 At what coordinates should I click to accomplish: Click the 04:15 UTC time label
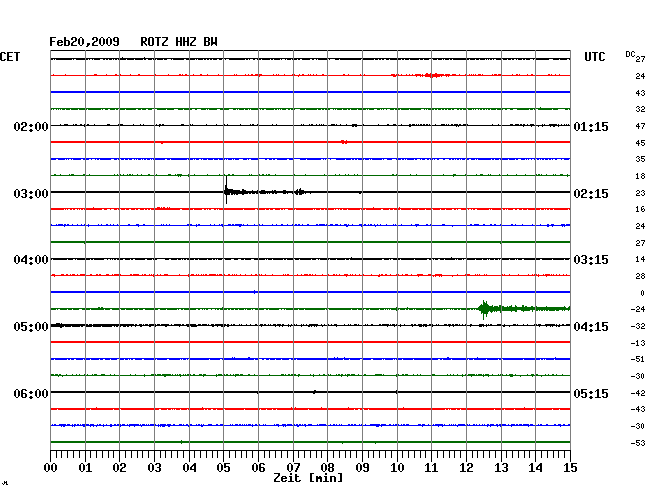coord(591,327)
